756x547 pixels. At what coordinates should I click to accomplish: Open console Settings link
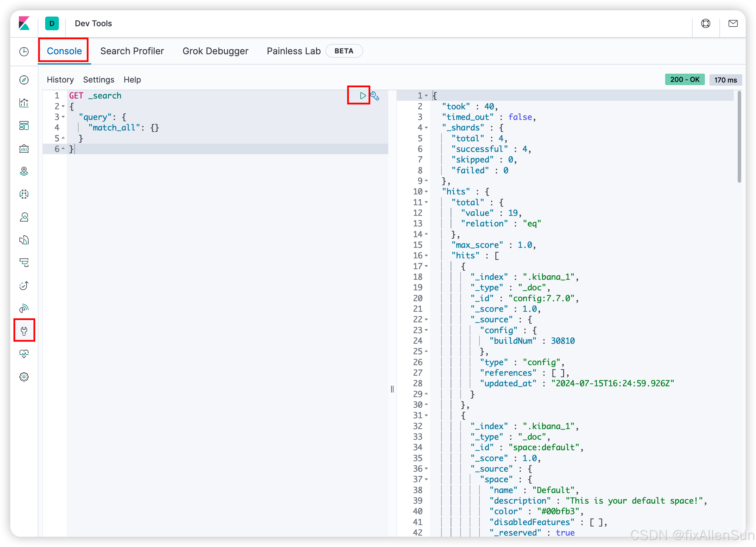tap(99, 80)
